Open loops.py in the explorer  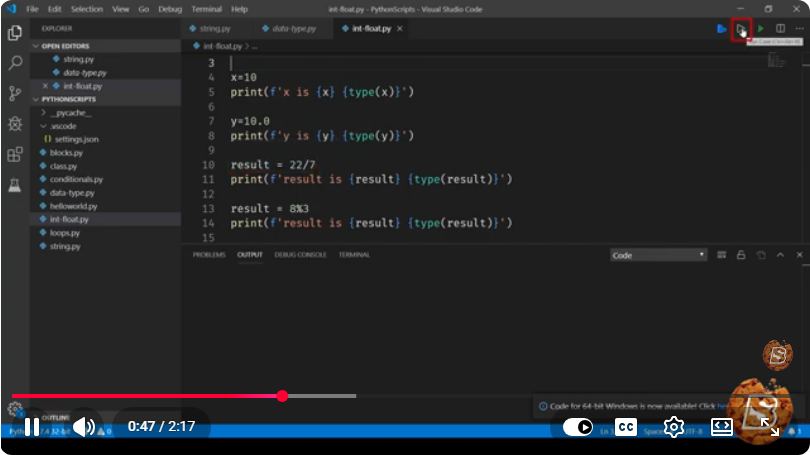[65, 233]
